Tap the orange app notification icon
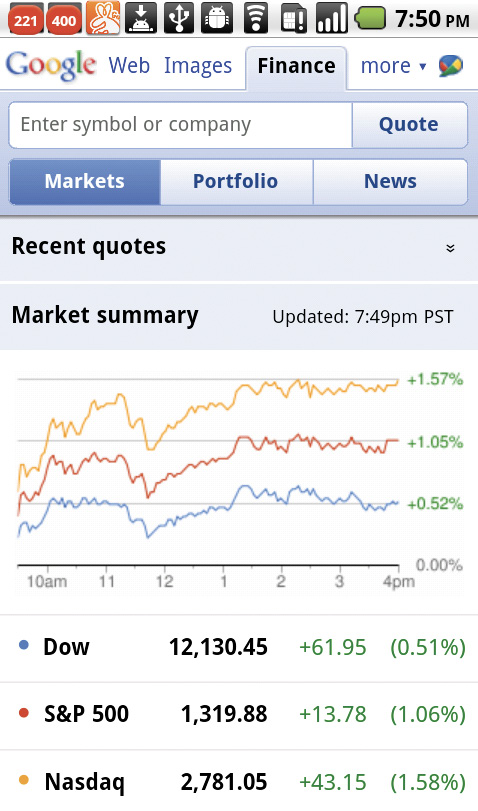The width and height of the screenshot is (478, 811). [x=103, y=18]
